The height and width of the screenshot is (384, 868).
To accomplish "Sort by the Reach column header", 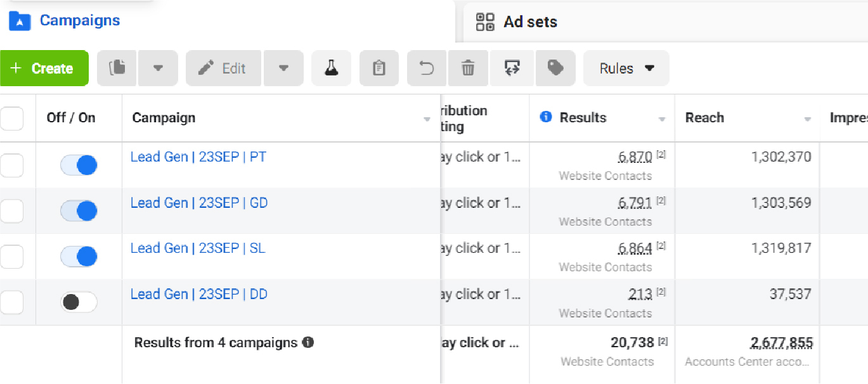I will 704,118.
